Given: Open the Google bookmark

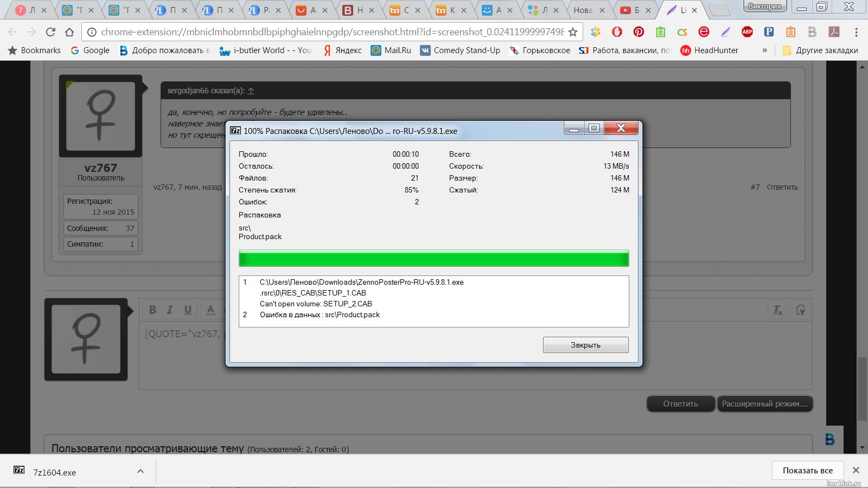Looking at the screenshot, I should [x=90, y=50].
